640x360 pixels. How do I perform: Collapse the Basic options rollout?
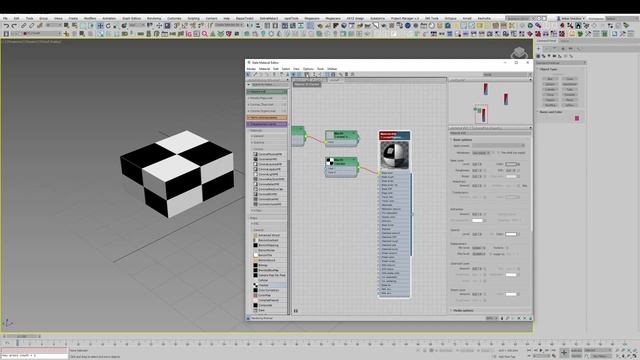coord(462,140)
